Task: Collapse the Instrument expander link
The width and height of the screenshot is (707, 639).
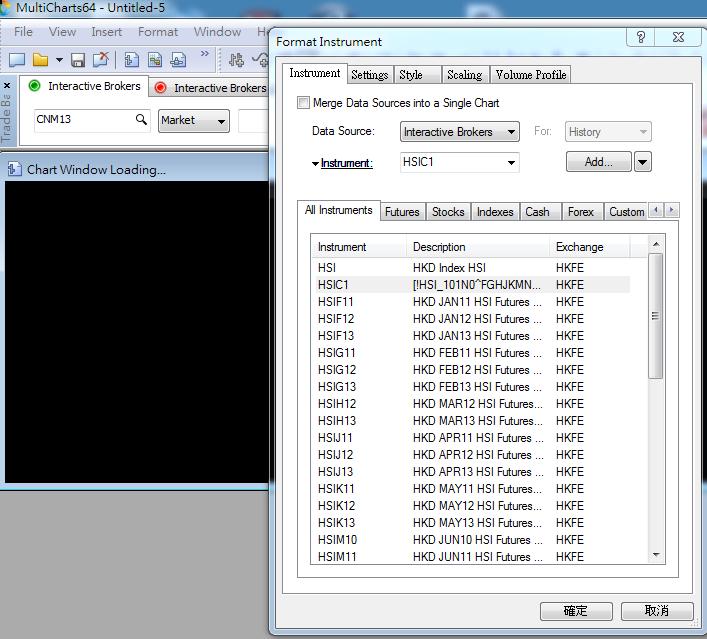Action: pyautogui.click(x=342, y=163)
